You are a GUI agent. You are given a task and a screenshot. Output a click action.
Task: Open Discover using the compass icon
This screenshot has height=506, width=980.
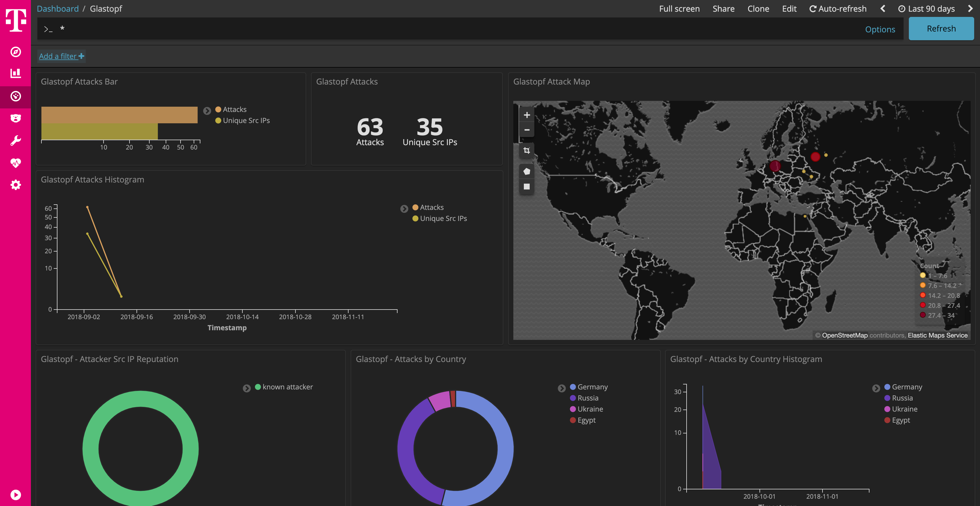(x=15, y=52)
